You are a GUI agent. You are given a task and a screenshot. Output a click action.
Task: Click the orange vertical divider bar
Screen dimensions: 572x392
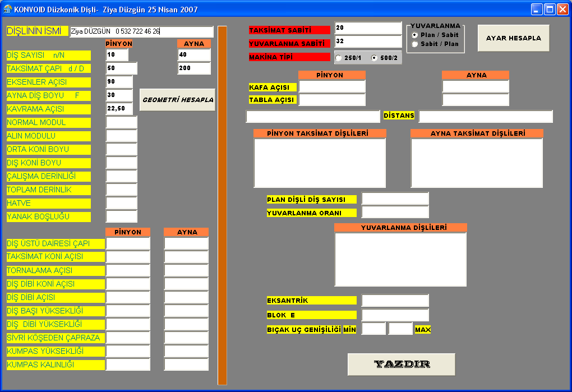pyautogui.click(x=222, y=205)
